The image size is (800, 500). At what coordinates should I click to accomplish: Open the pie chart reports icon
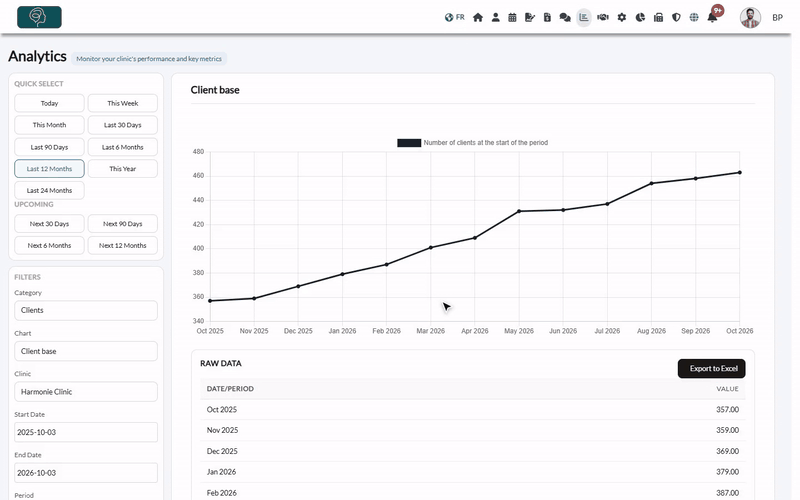640,17
